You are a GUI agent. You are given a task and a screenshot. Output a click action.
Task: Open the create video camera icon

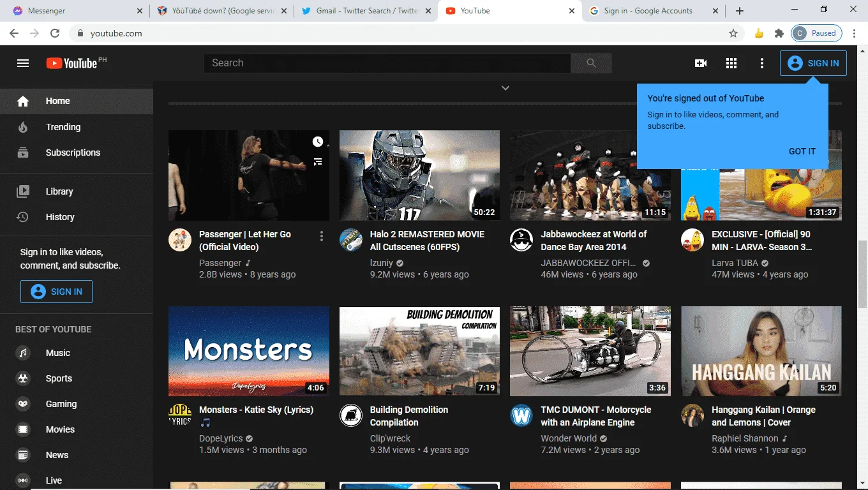701,63
